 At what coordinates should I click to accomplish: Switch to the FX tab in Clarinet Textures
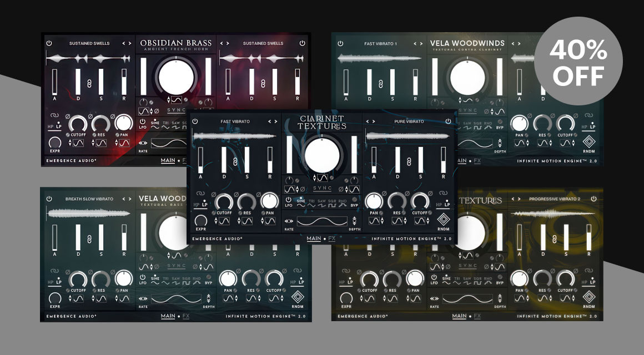[x=331, y=239]
